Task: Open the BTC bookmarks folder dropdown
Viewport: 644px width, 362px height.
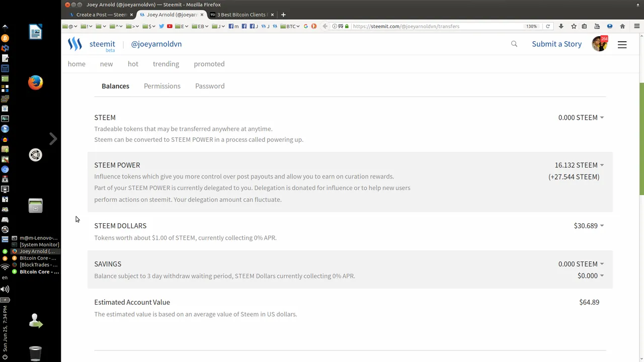Action: 290,26
